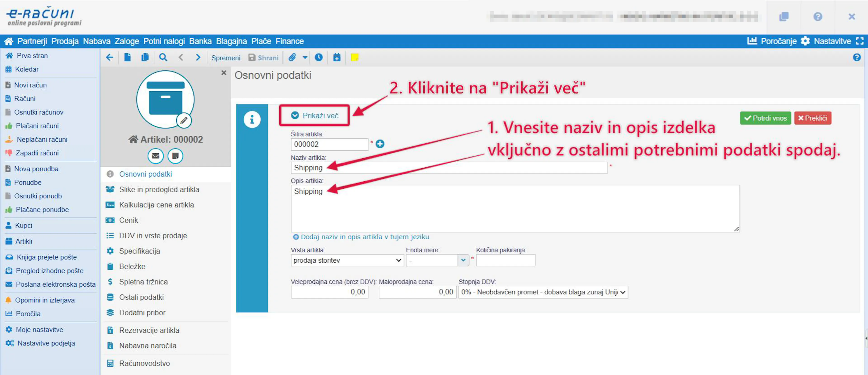The height and width of the screenshot is (375, 868).
Task: Open Poročanje reporting section
Action: [x=779, y=41]
